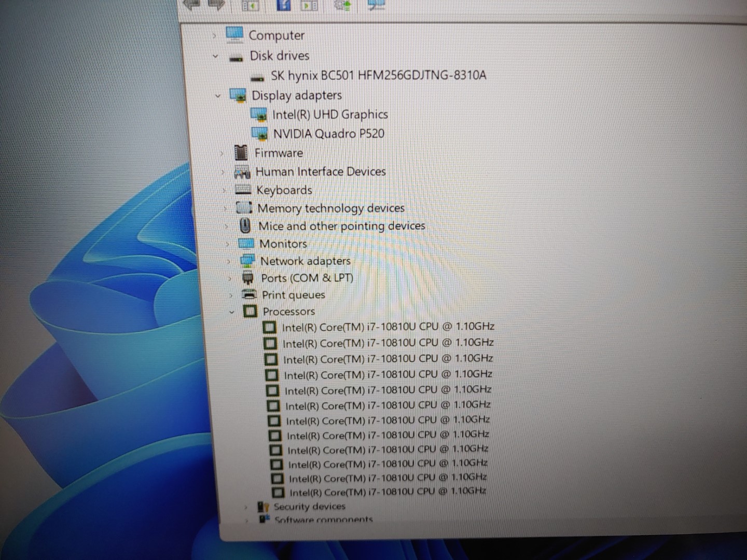
Task: Expand the Security devices node
Action: pos(246,507)
